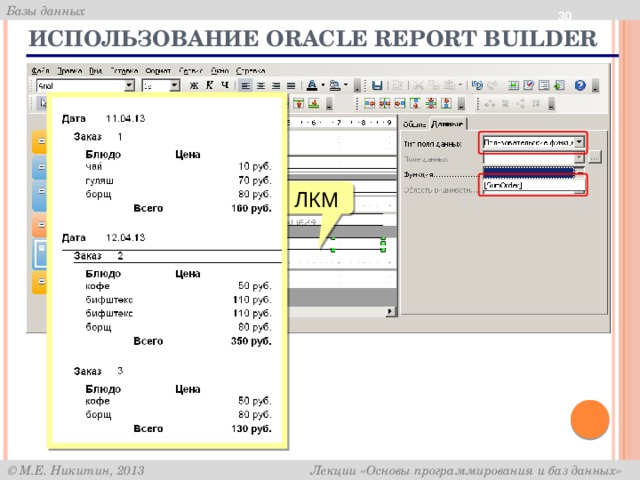Click the scissors cut icon
Screen dimensions: 640x480
click(418, 85)
